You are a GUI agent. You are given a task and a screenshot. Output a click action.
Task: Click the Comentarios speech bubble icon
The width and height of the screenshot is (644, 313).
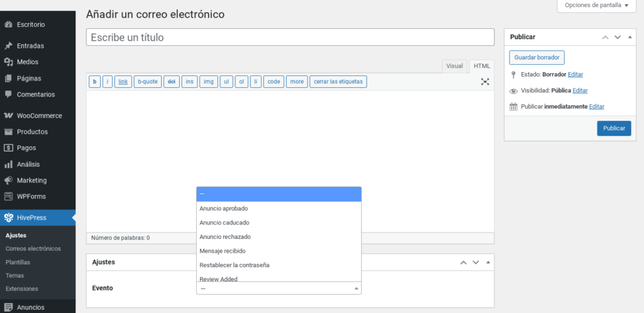[8, 94]
